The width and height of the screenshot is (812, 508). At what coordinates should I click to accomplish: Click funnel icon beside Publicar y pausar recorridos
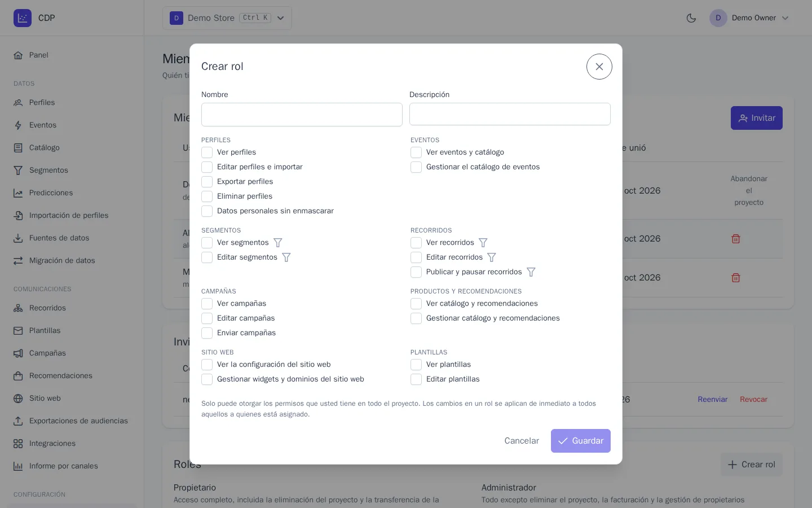(x=531, y=272)
